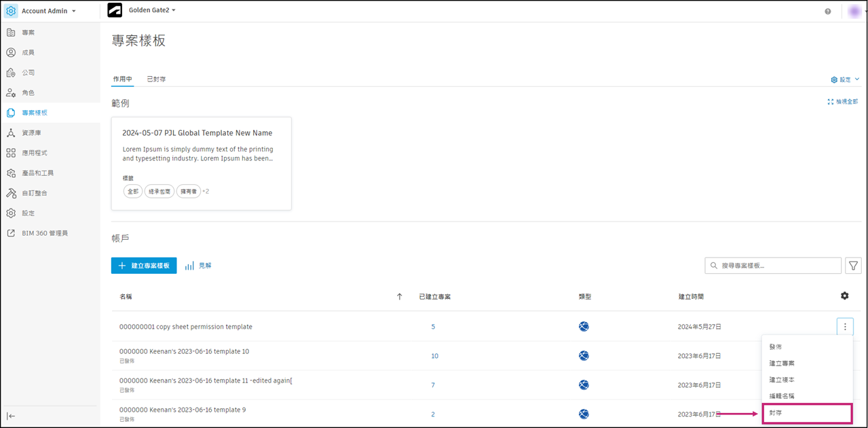Switch to the 已封存 tab
Image resolution: width=868 pixels, height=428 pixels.
[x=156, y=79]
